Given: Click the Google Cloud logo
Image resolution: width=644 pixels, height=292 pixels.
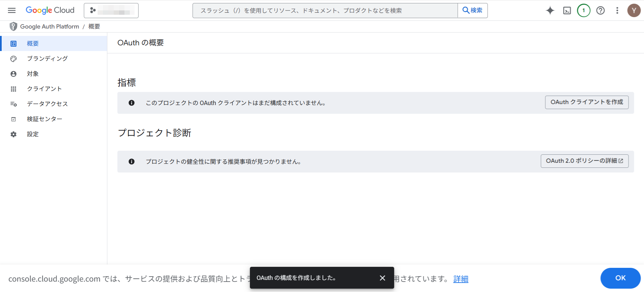Looking at the screenshot, I should click(x=50, y=10).
